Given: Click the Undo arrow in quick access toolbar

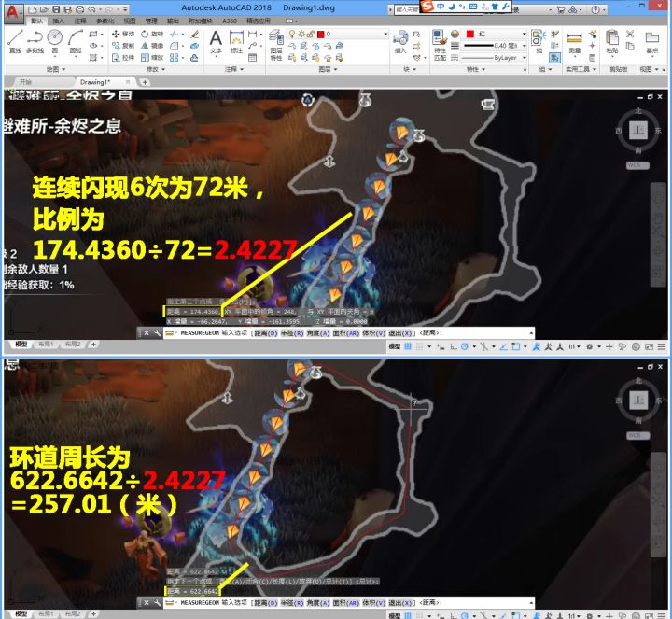Looking at the screenshot, I should tap(91, 9).
